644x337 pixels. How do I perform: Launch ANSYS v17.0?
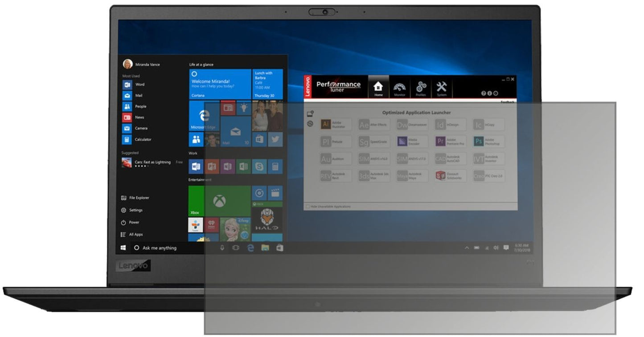point(413,158)
